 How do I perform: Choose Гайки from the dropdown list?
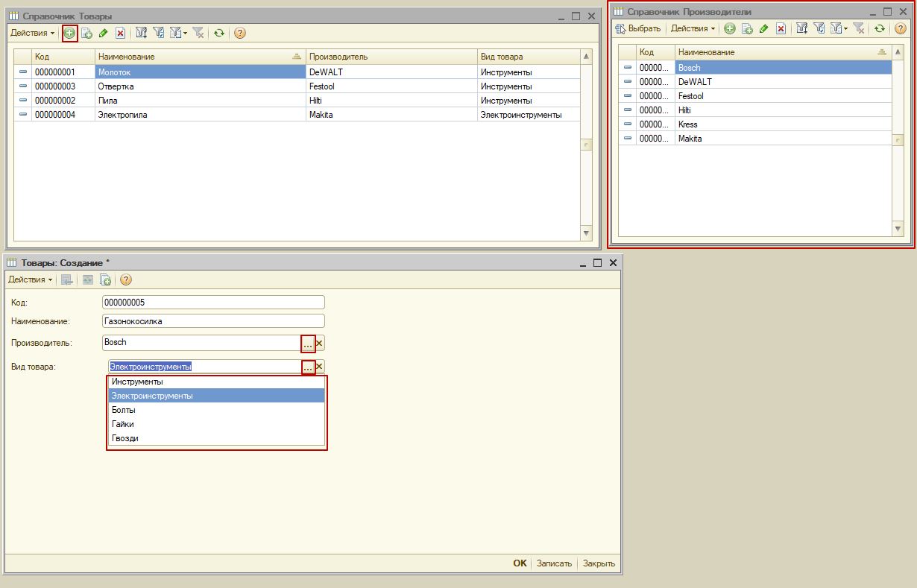[216, 424]
